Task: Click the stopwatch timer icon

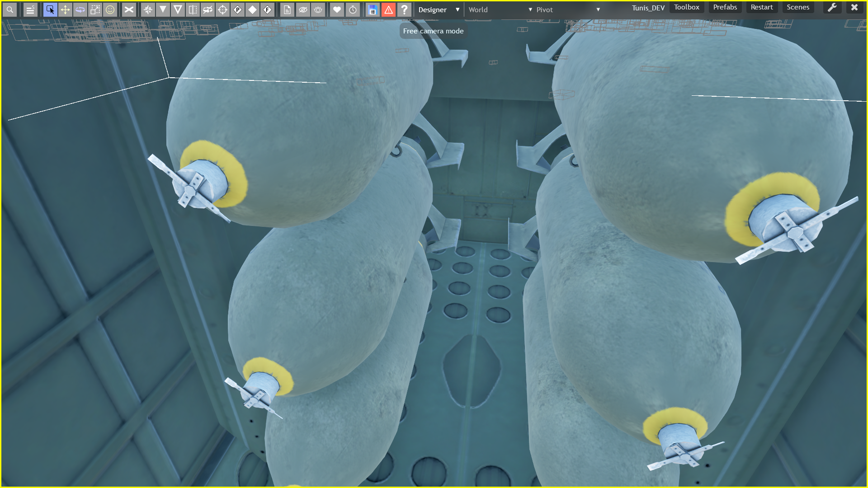Action: tap(353, 9)
